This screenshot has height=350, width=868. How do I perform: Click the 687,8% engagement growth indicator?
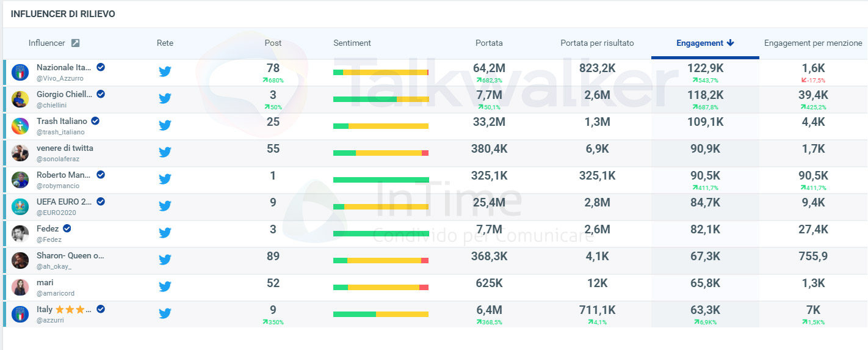(705, 108)
